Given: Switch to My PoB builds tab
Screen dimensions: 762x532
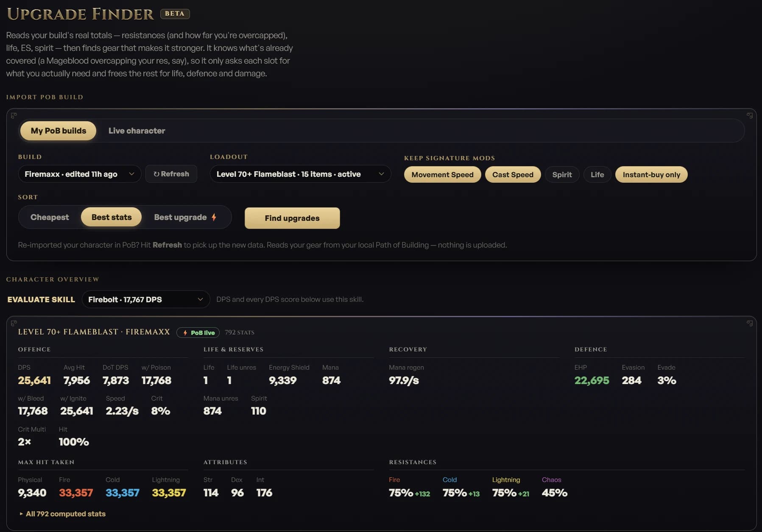Looking at the screenshot, I should pos(59,131).
